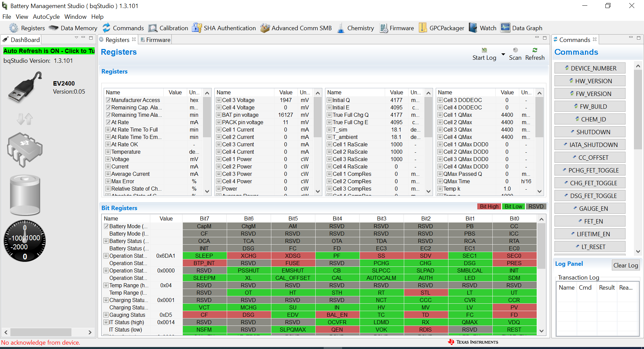Click the Name column header in Bit Registers

pyautogui.click(x=125, y=218)
